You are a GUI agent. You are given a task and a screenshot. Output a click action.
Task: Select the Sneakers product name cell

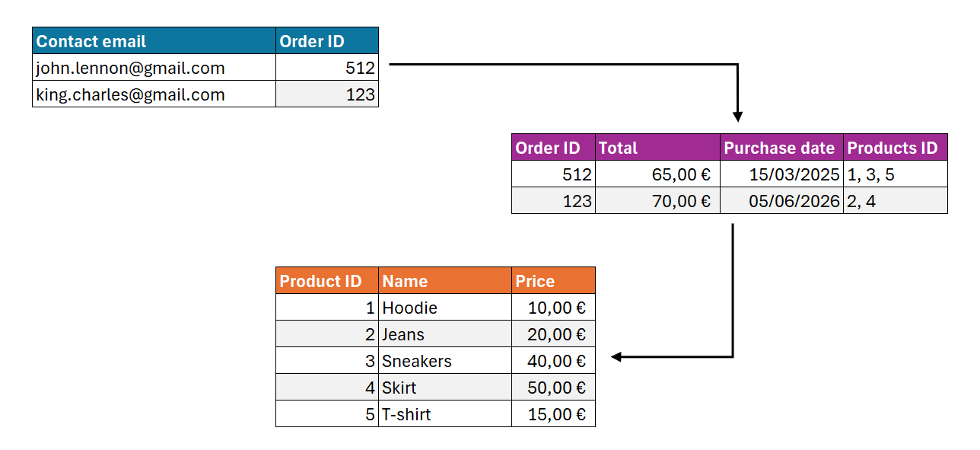click(x=444, y=361)
